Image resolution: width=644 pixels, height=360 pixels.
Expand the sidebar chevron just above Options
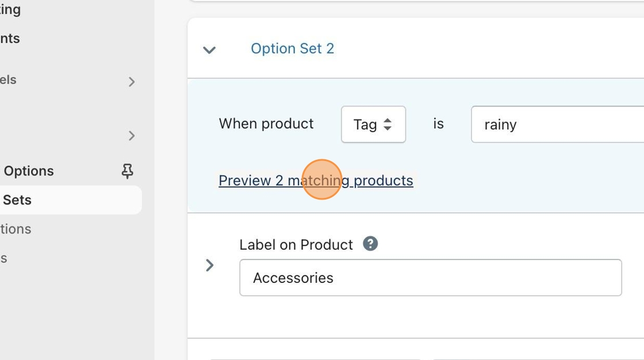click(132, 136)
